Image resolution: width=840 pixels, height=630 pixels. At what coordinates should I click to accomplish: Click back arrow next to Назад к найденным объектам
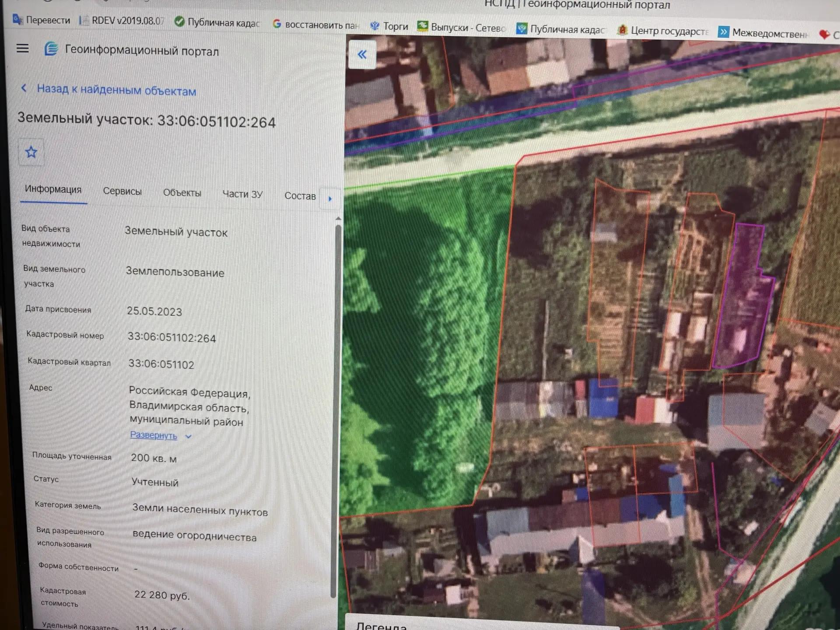(x=24, y=88)
